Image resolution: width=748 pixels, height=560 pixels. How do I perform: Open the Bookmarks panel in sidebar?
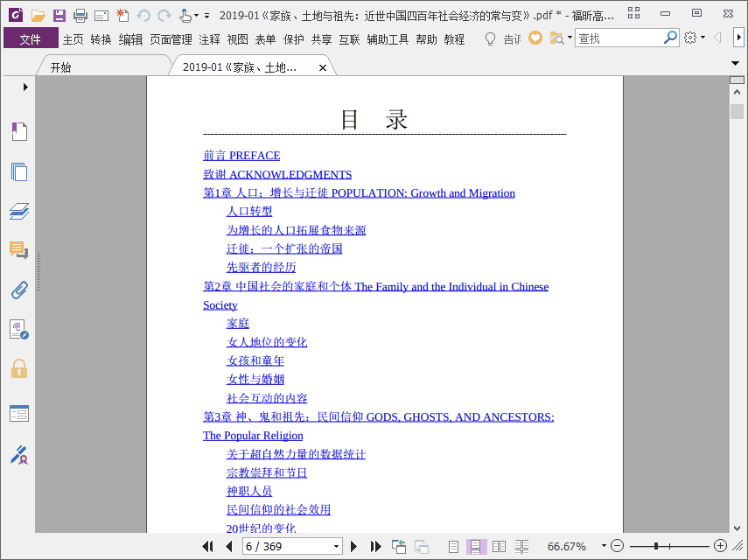[19, 131]
